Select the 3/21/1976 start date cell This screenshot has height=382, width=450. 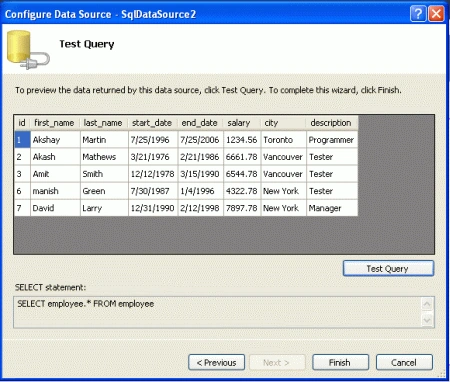click(x=153, y=157)
